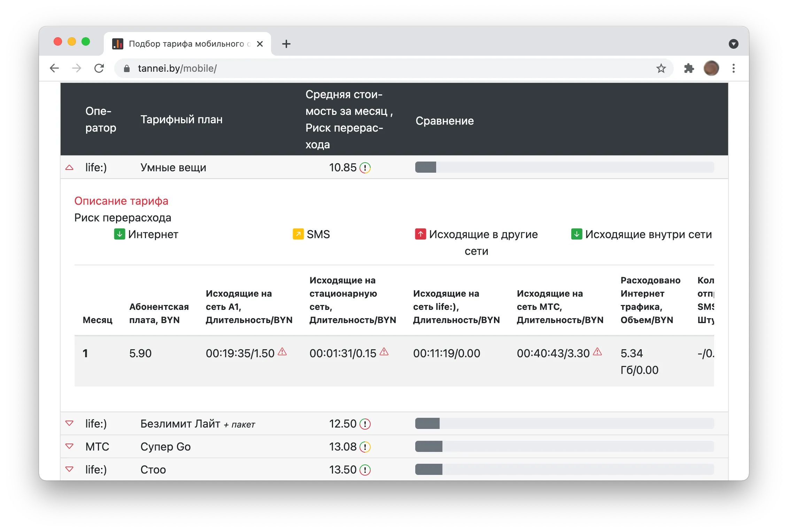Screen dimensions: 788x532
Task: Click red Исходящие в другие сети icon
Action: [x=420, y=234]
